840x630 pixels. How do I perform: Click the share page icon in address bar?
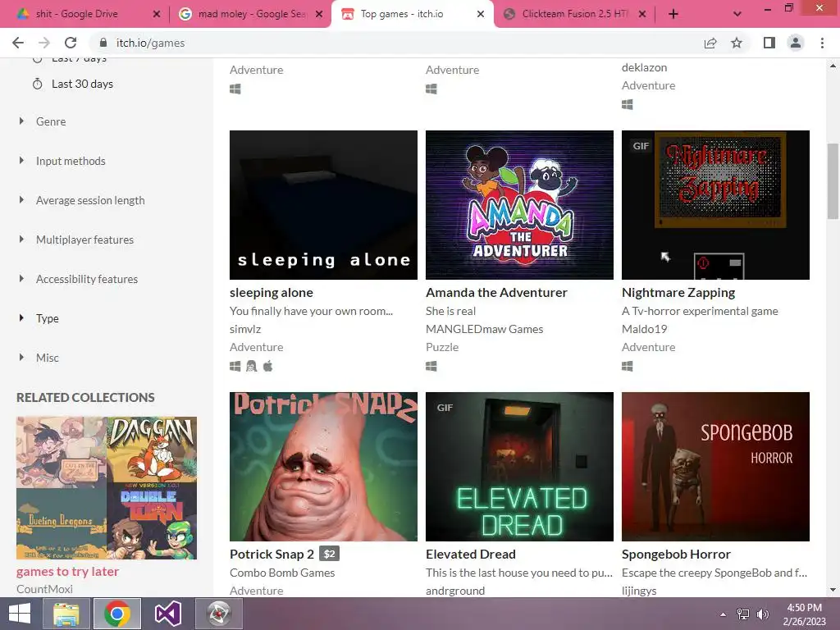point(710,43)
